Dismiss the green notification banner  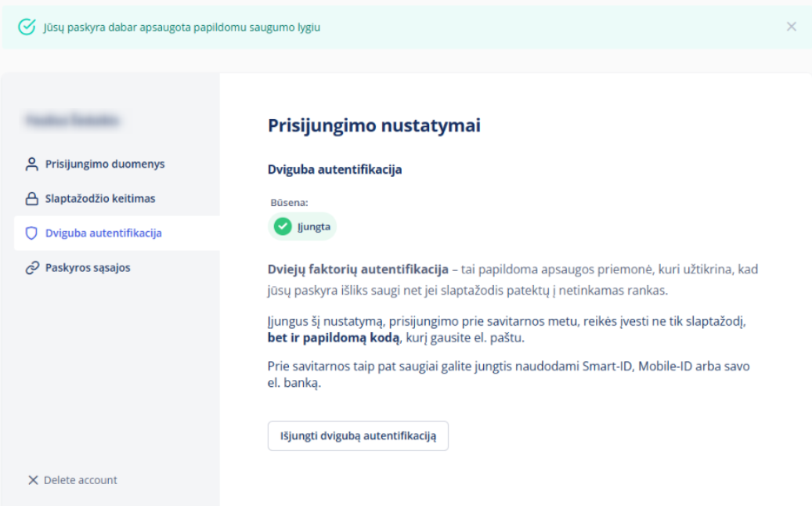791,27
